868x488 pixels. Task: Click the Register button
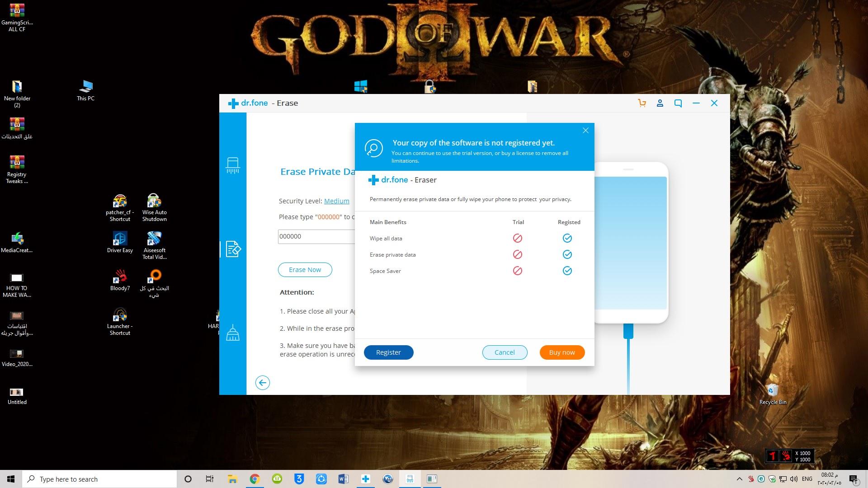click(388, 352)
